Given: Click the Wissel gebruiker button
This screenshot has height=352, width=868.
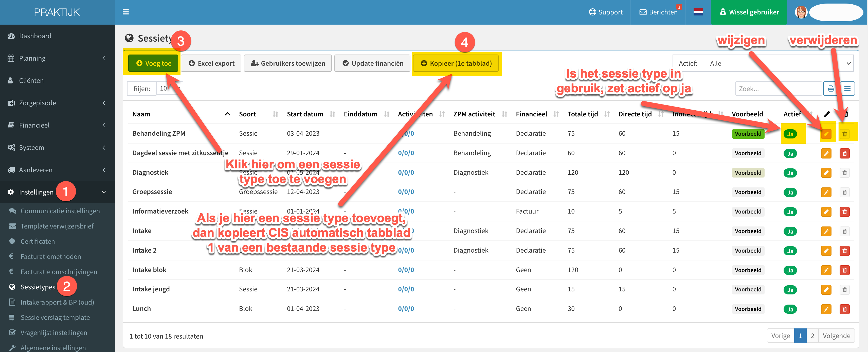Looking at the screenshot, I should point(749,12).
